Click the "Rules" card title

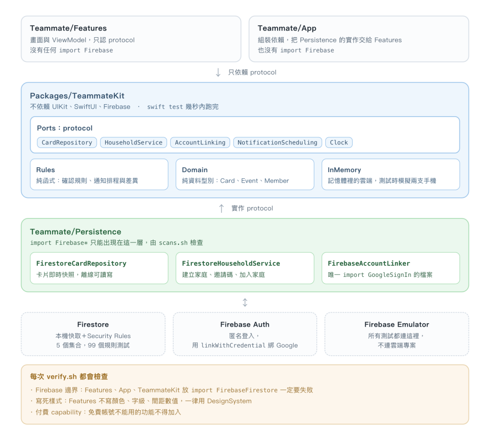(x=45, y=170)
